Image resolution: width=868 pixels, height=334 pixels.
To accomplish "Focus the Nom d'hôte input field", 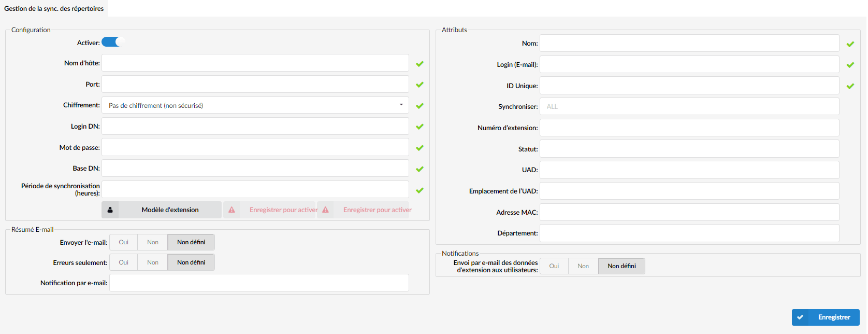I will [x=255, y=63].
